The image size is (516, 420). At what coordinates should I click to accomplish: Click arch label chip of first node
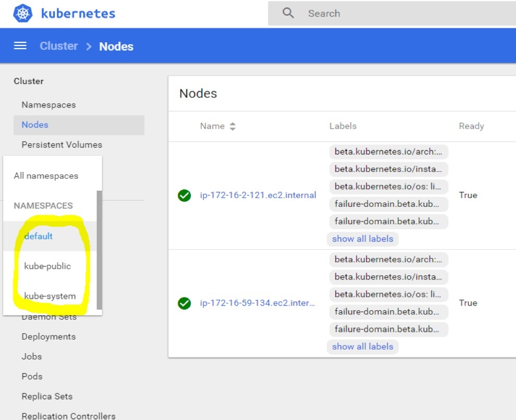click(388, 152)
